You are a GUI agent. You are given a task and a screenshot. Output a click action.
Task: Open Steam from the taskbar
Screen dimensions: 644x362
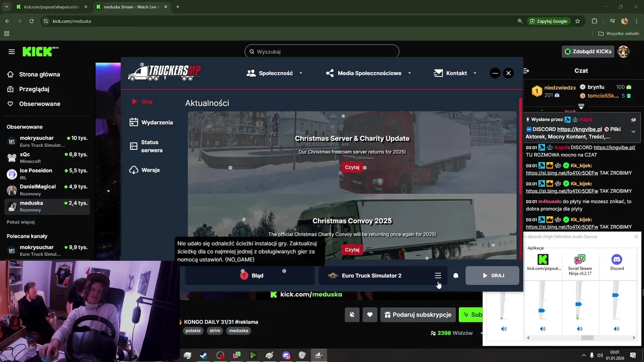point(203,355)
